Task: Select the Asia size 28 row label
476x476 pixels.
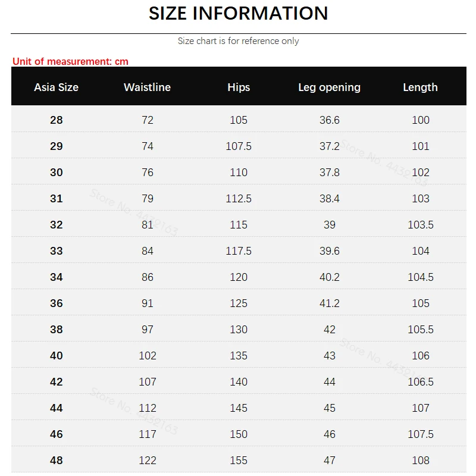Action: (x=57, y=120)
